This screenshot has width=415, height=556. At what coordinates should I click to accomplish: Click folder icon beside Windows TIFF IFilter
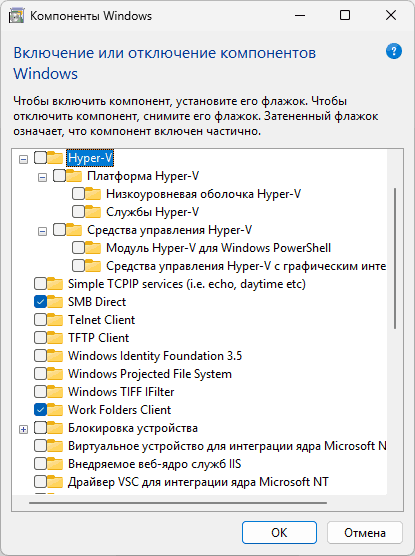[x=56, y=392]
